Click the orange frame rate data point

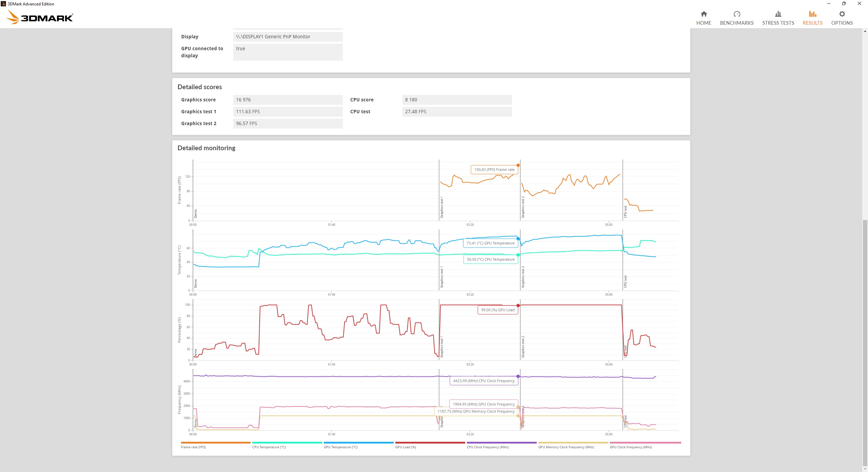pos(518,165)
